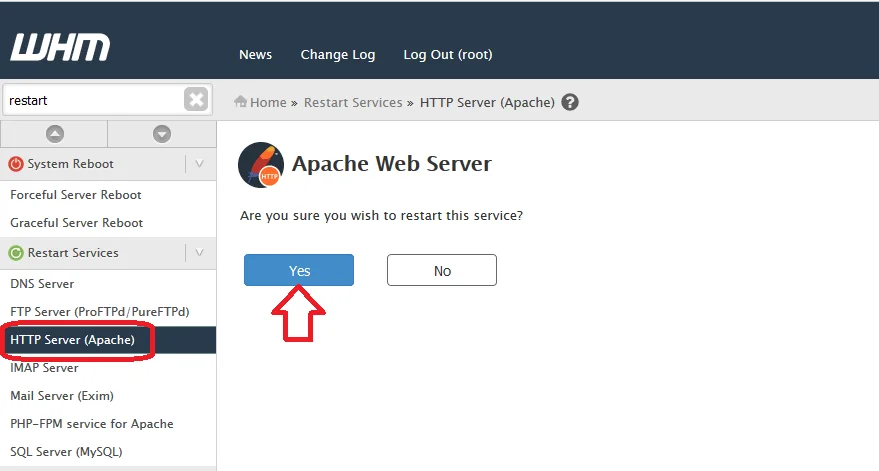Go to Restart Services breadcrumb link
Viewport: 879px width, 471px height.
[353, 102]
